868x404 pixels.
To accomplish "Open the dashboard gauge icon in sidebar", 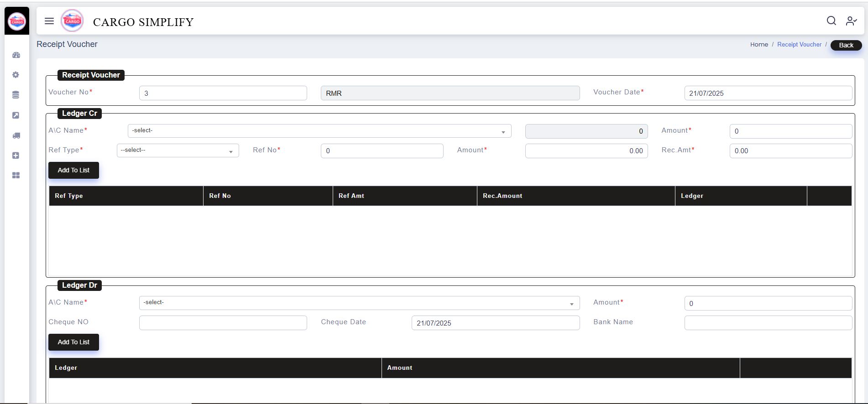I will tap(16, 55).
